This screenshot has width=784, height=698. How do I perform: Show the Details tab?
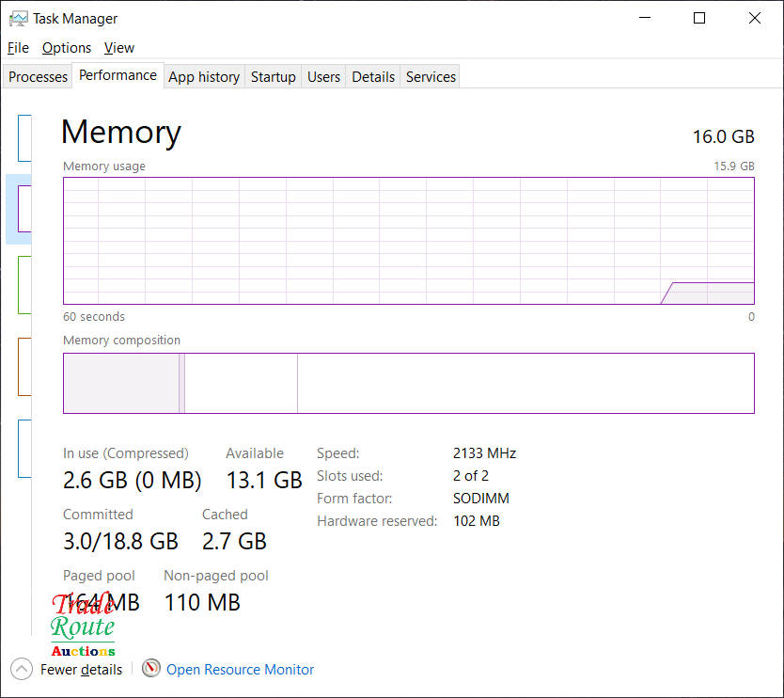click(373, 77)
